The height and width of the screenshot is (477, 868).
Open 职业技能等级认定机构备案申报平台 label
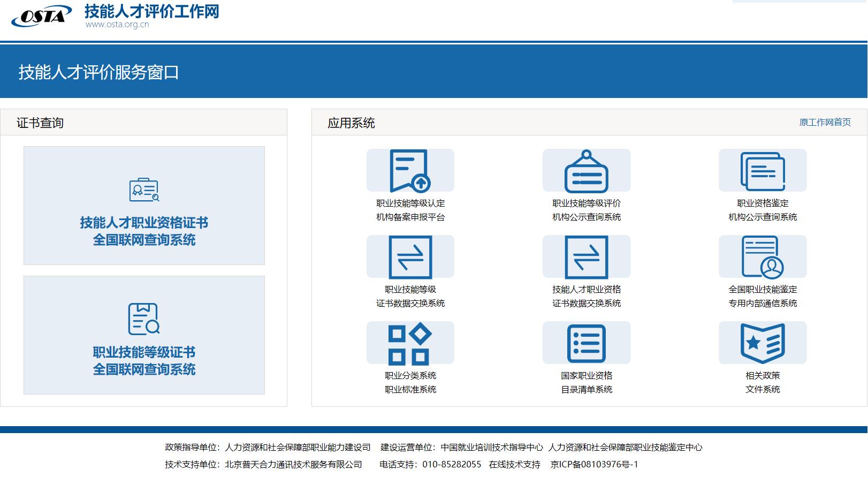coord(410,210)
